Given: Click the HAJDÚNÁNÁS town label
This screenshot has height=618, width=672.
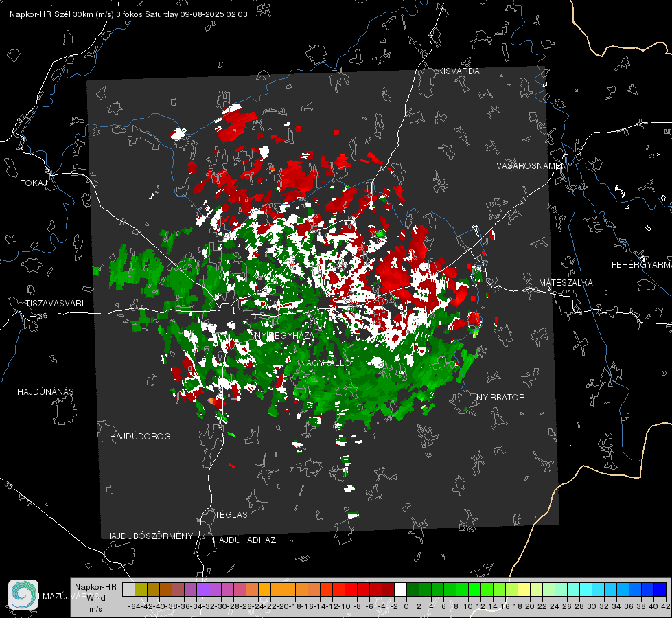Looking at the screenshot, I should 45,391.
